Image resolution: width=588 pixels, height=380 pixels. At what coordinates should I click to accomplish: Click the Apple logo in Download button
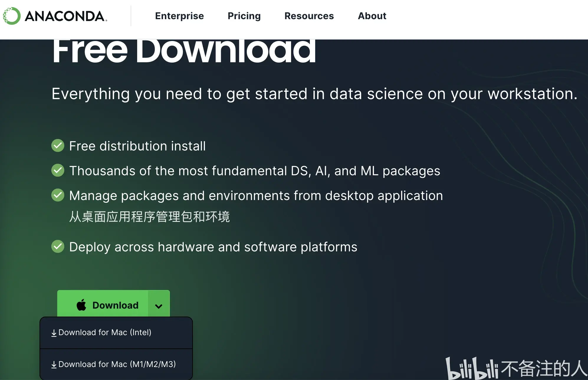click(81, 305)
